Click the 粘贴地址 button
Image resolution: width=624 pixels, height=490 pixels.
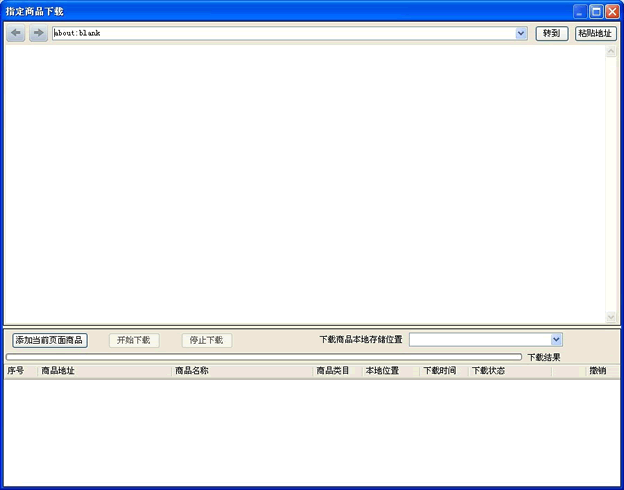[x=595, y=33]
